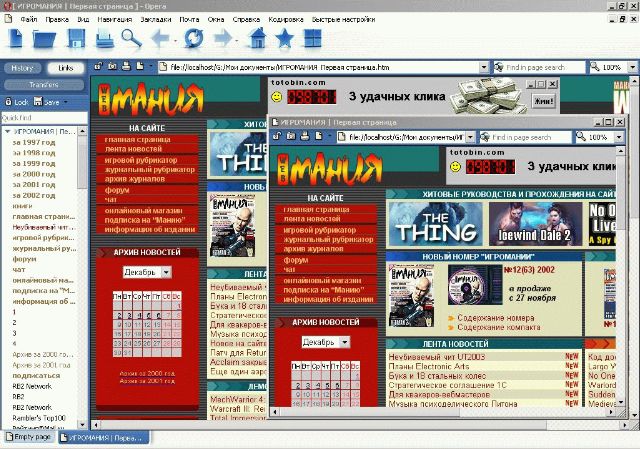Click the New page icon in main toolbar

coord(16,39)
